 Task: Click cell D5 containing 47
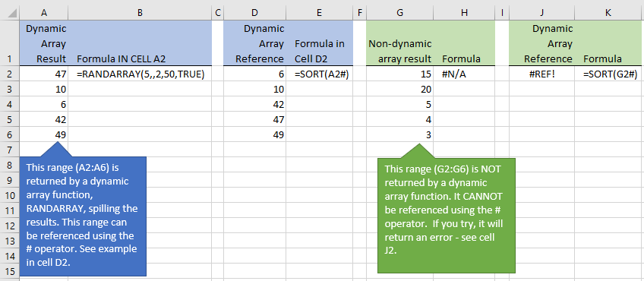pos(254,119)
